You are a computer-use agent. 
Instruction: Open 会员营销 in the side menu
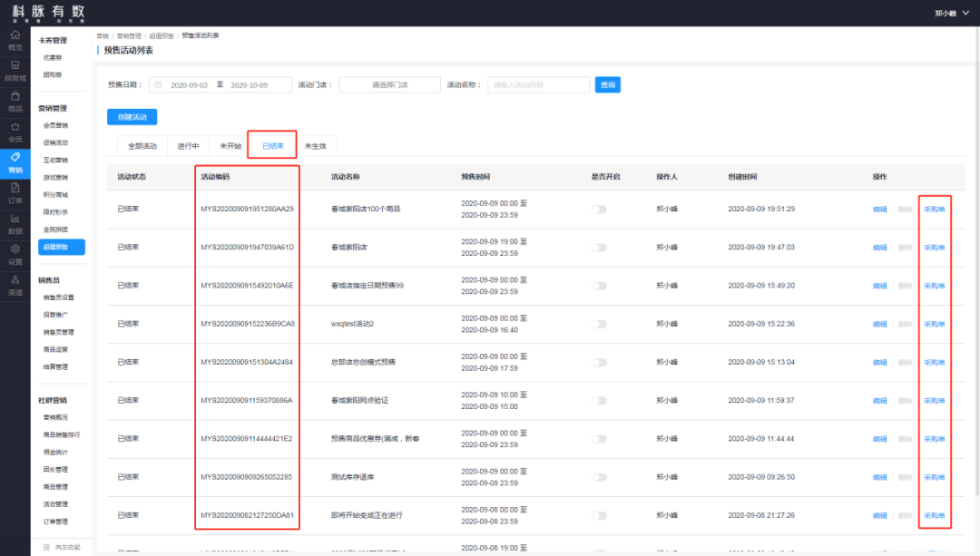point(55,125)
